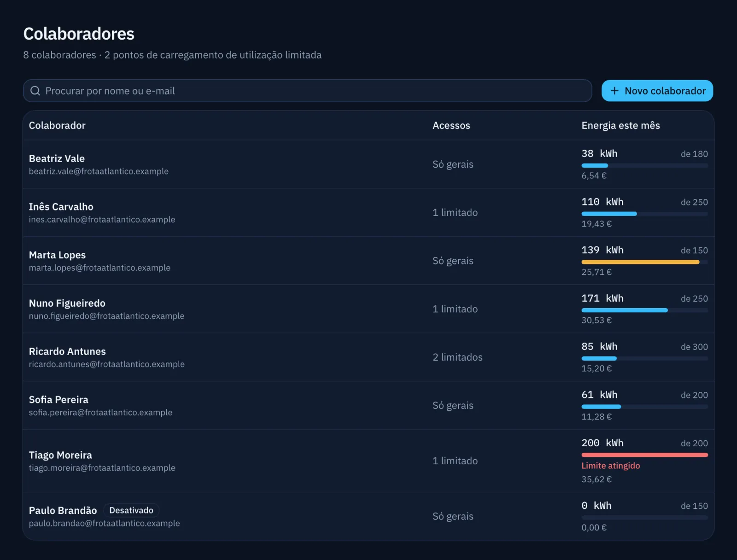Select Nuno Figueiredo's name
This screenshot has height=560, width=737.
click(x=67, y=303)
